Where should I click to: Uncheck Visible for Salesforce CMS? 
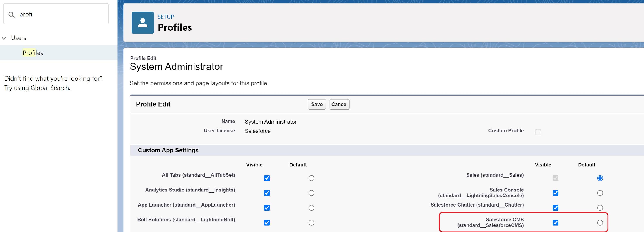555,222
